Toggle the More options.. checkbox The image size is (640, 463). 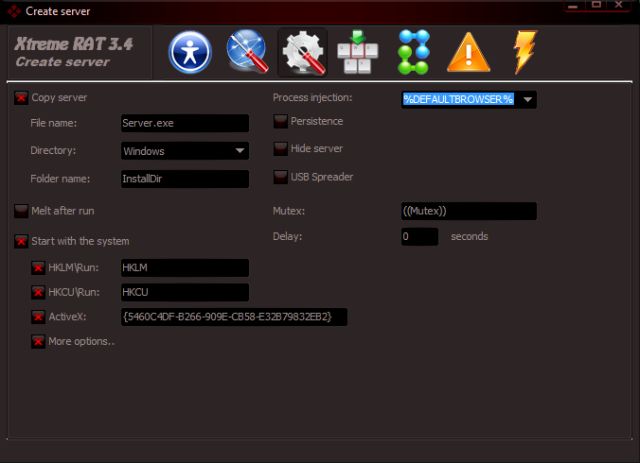coord(38,341)
